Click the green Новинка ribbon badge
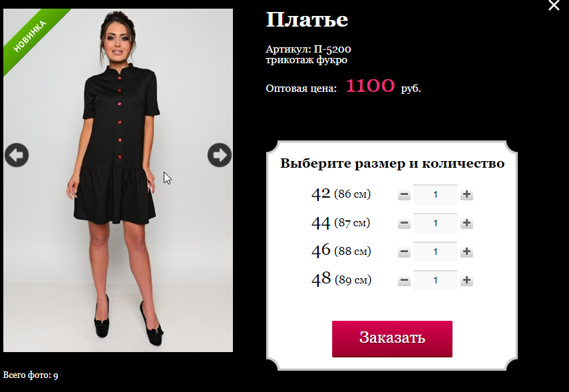569x392 pixels. point(31,37)
